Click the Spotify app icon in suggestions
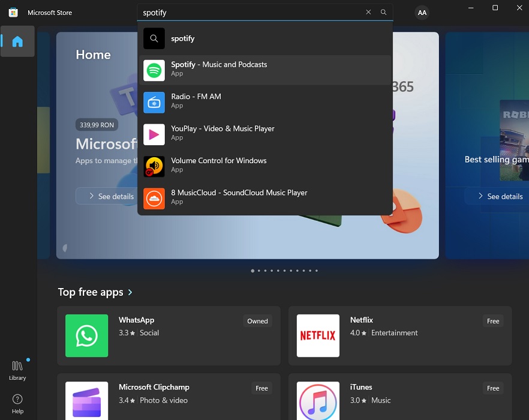 [154, 70]
